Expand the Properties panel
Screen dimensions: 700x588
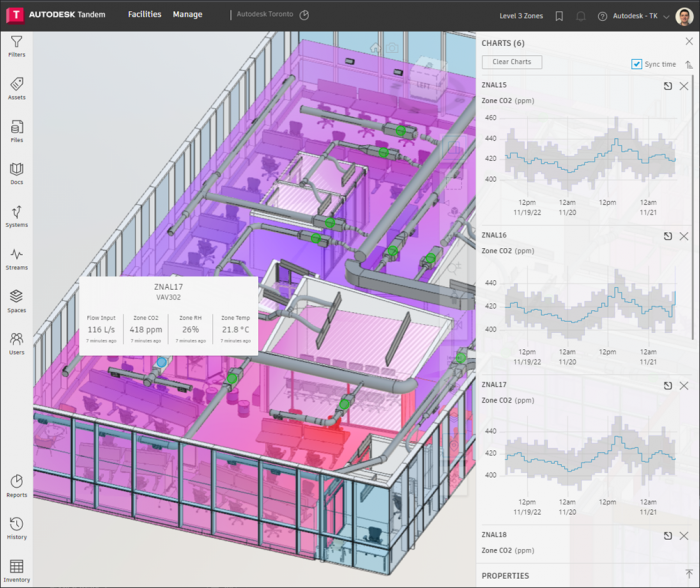point(689,574)
